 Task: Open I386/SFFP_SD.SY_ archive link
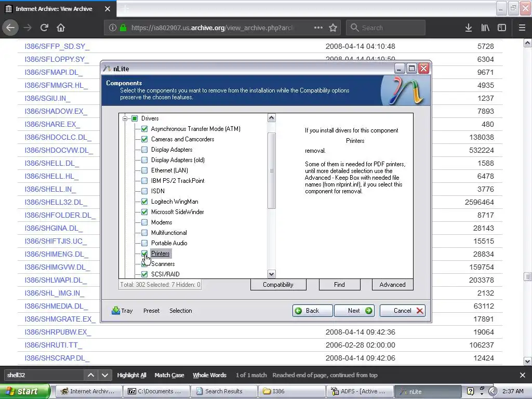point(57,46)
